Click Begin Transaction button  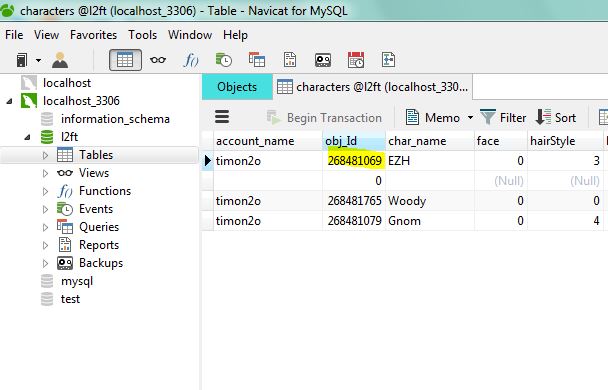[324, 117]
